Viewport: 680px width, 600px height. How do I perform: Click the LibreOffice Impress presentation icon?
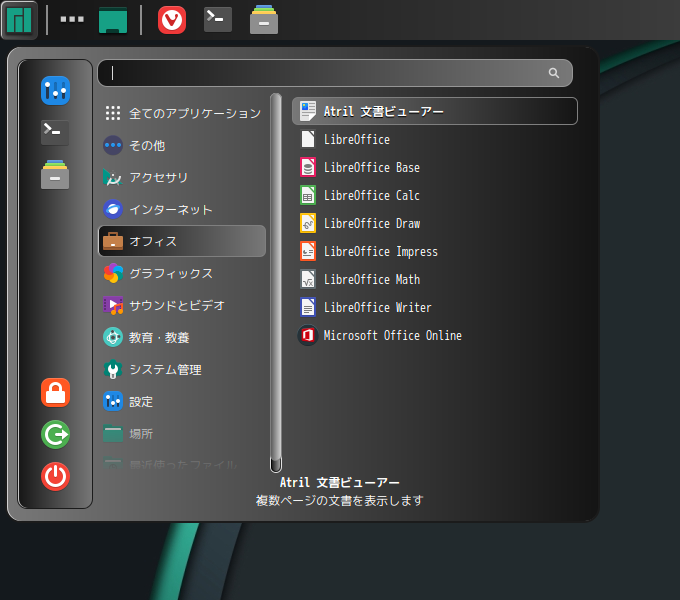tap(308, 251)
